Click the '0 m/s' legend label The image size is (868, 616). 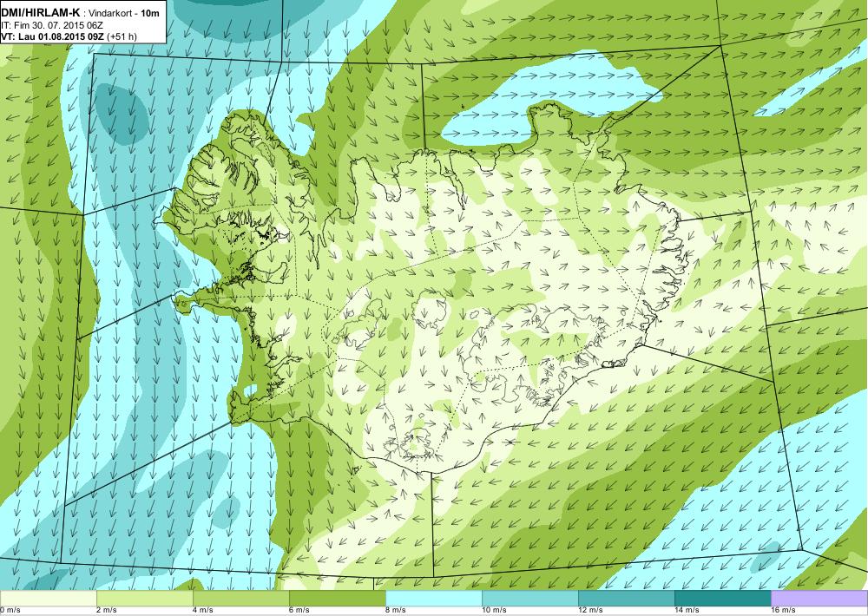click(x=10, y=611)
